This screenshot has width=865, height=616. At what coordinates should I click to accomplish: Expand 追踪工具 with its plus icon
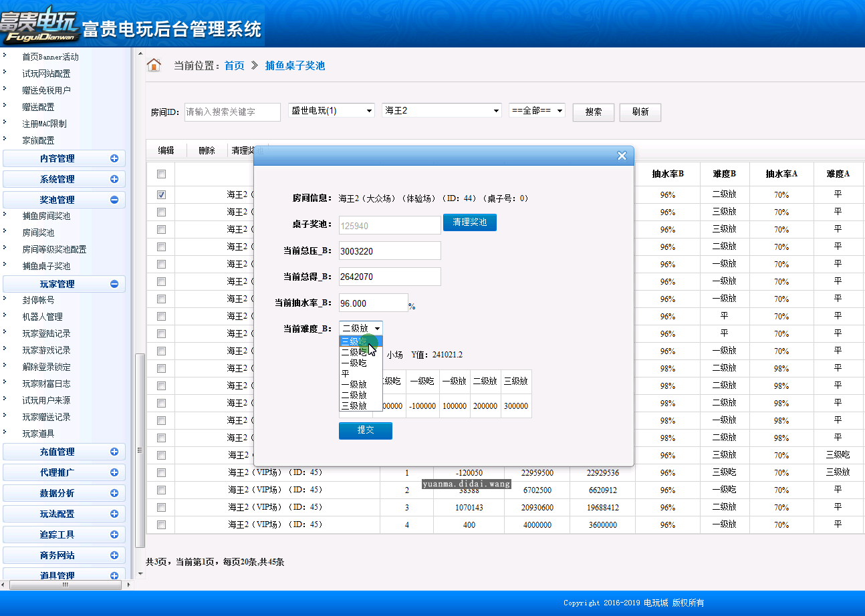point(114,534)
